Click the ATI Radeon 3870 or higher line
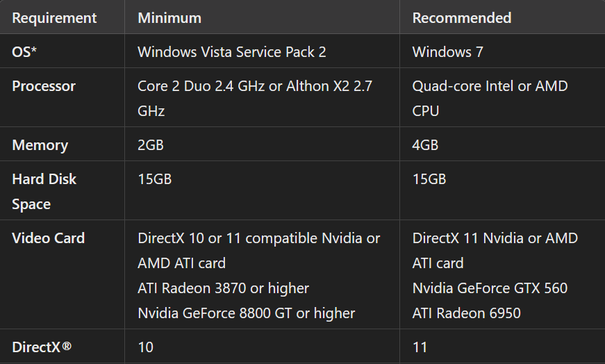The image size is (605, 364). 223,288
